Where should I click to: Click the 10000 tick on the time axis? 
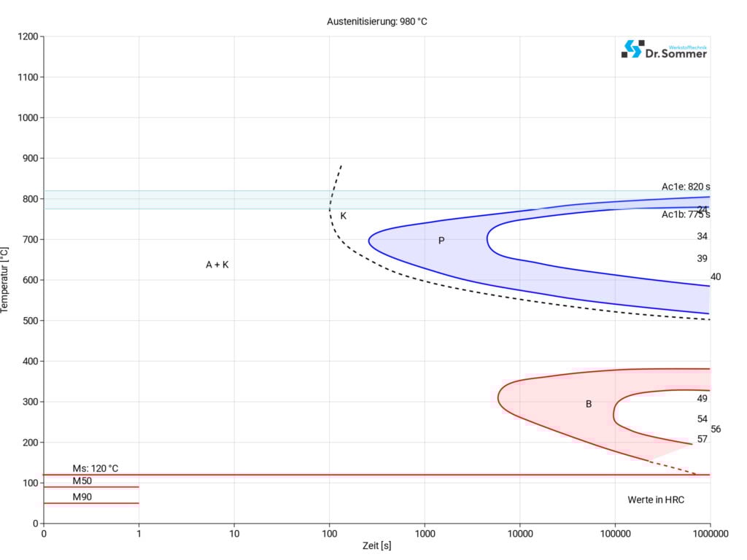[519, 534]
